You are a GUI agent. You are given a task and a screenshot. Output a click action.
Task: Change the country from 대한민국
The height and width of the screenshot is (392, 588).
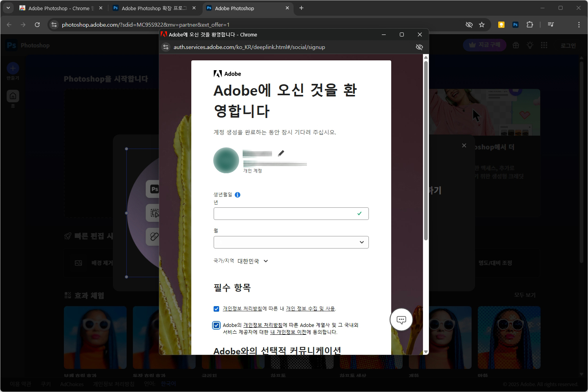click(x=253, y=261)
